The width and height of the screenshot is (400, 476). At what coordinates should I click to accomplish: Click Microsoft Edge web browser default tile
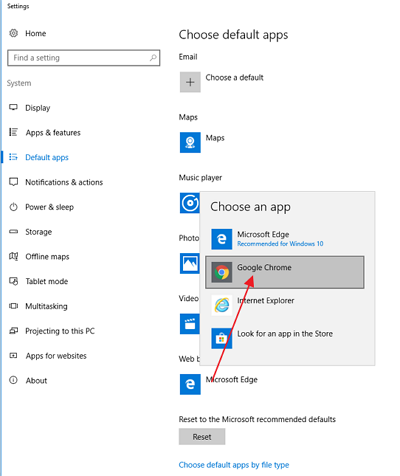[x=190, y=384]
